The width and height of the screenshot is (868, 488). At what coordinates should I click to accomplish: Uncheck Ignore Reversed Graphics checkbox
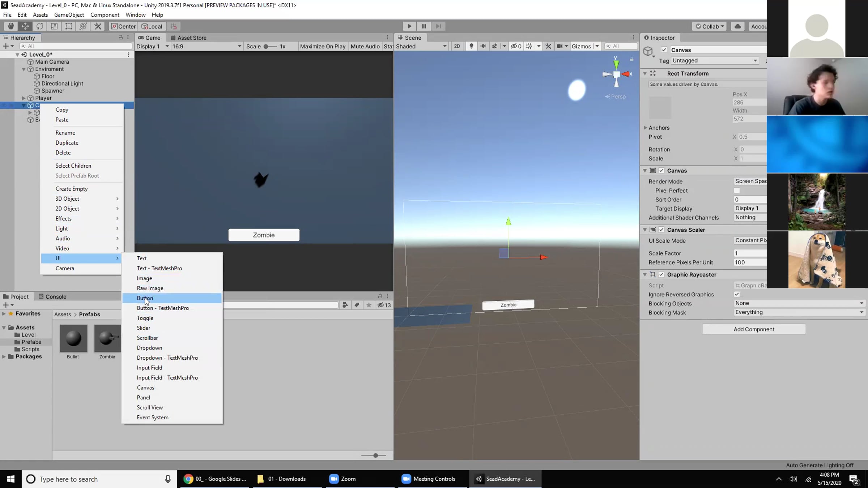click(737, 294)
